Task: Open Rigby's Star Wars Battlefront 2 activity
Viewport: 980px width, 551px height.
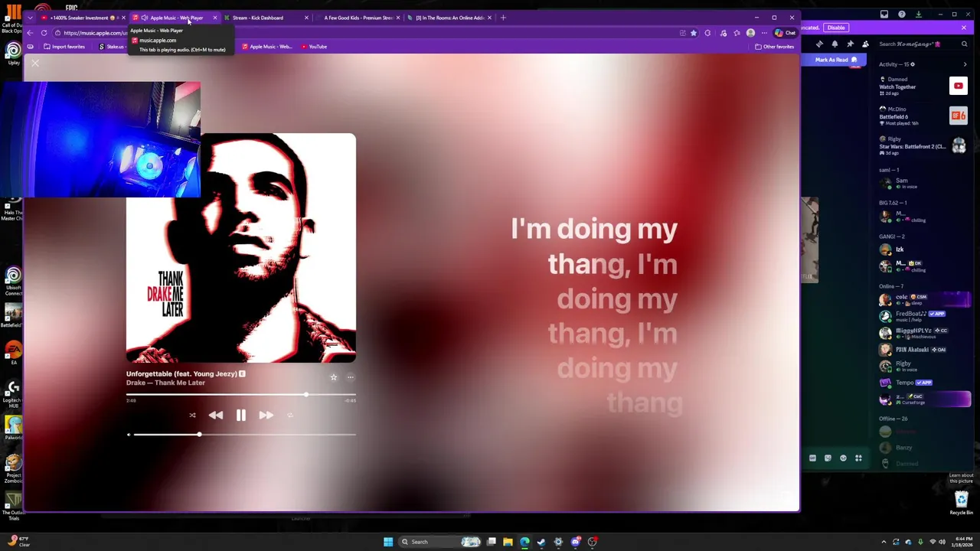Action: click(923, 145)
